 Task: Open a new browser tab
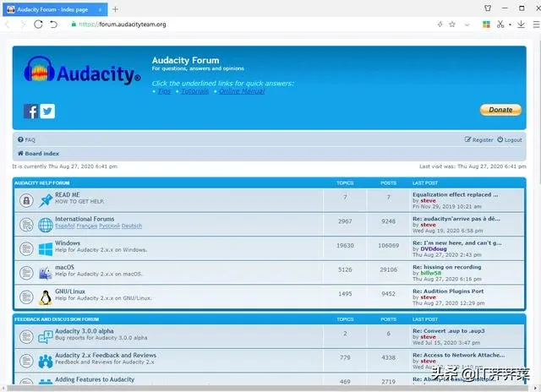[115, 9]
